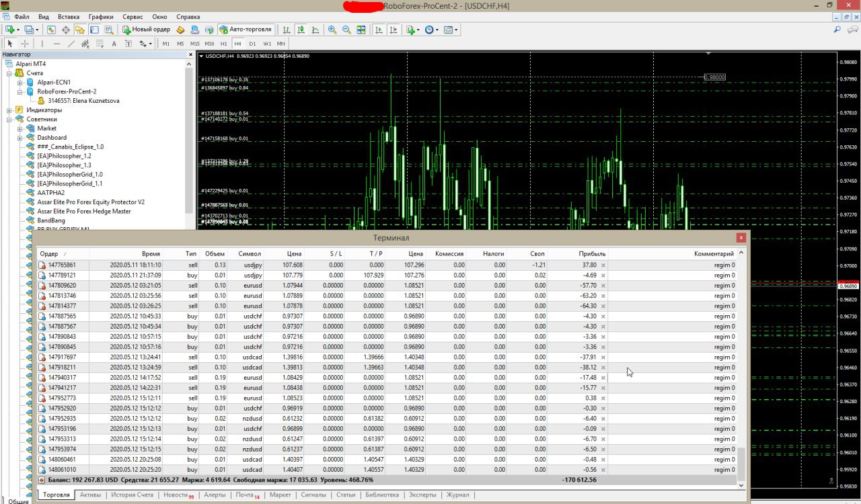Viewport: 861px width, 504px height.
Task: Choose the vertical line drawing tool
Action: (42, 44)
